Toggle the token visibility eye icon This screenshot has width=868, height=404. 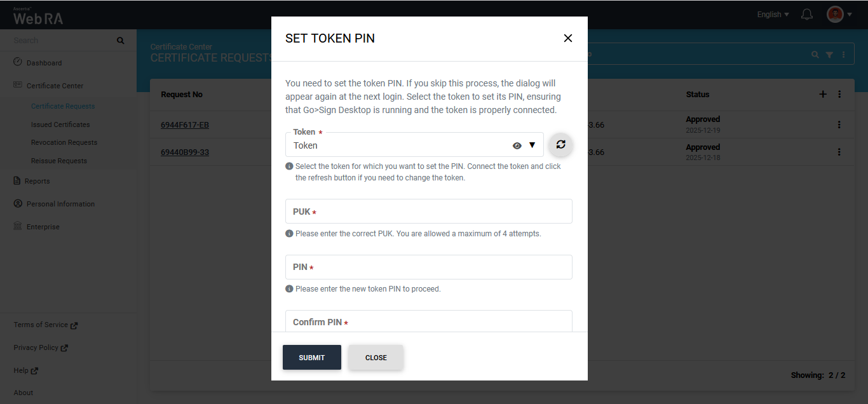point(517,145)
